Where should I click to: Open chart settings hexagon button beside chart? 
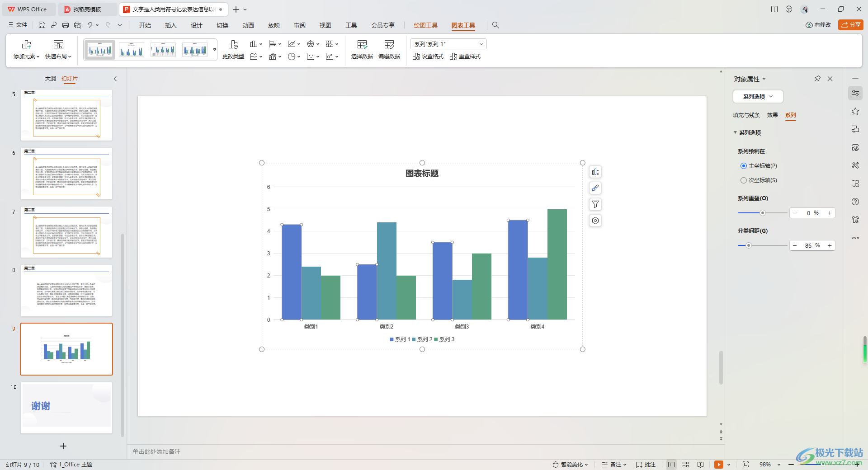595,221
